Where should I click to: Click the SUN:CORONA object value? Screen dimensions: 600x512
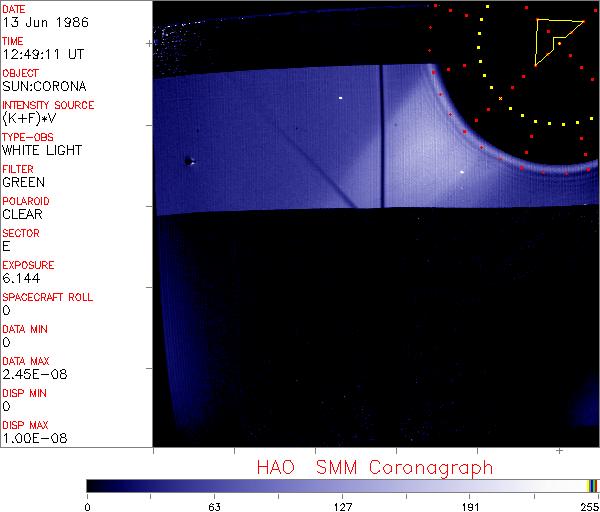[x=44, y=86]
